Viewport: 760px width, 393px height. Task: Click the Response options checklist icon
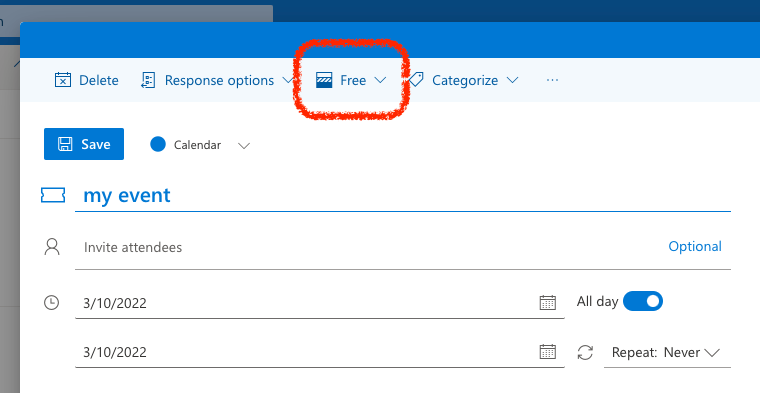(148, 80)
